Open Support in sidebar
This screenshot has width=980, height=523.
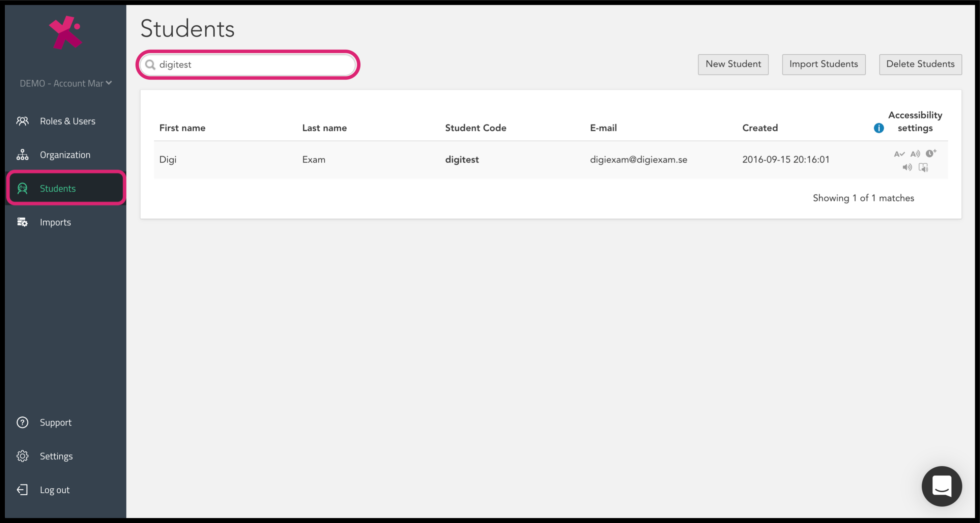tap(65, 422)
